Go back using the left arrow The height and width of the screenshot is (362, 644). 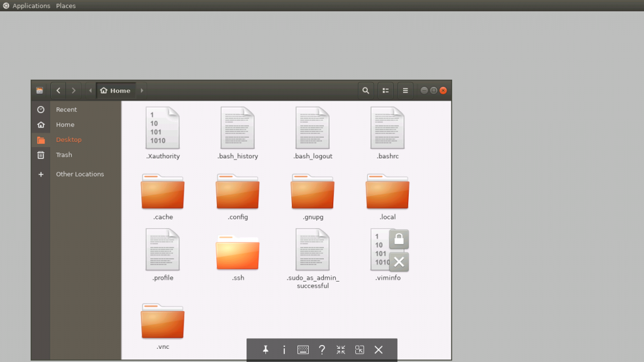pyautogui.click(x=58, y=90)
